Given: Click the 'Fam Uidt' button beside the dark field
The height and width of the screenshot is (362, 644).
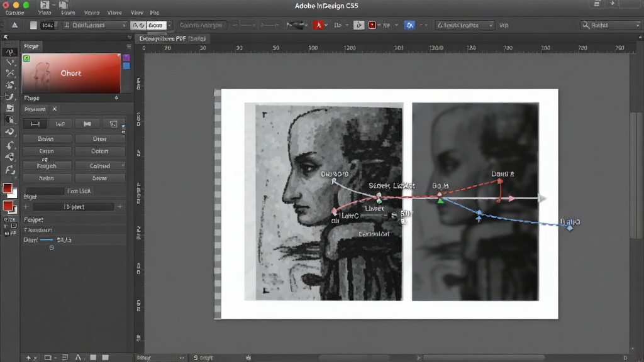Looking at the screenshot, I should click(79, 191).
